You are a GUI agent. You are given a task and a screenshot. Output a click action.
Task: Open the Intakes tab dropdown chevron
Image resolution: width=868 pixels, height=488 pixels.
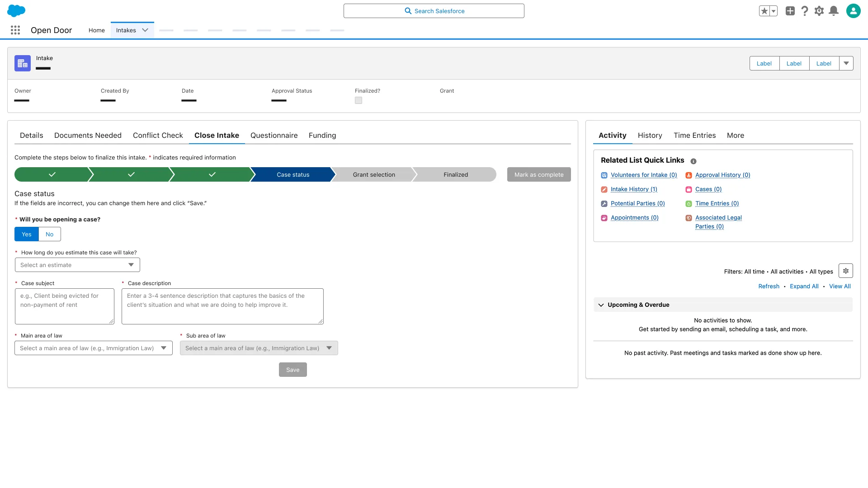coord(145,30)
